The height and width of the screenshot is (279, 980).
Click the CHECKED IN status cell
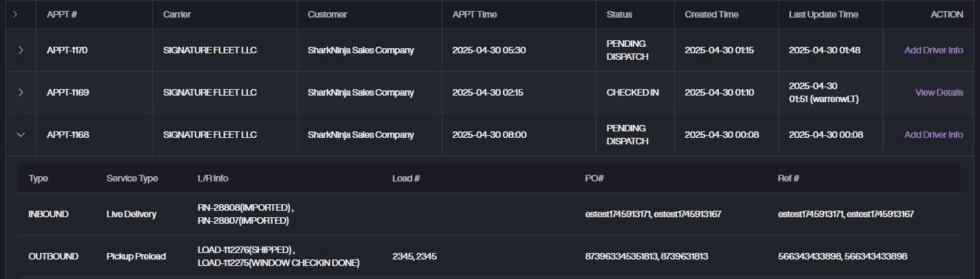click(x=632, y=92)
